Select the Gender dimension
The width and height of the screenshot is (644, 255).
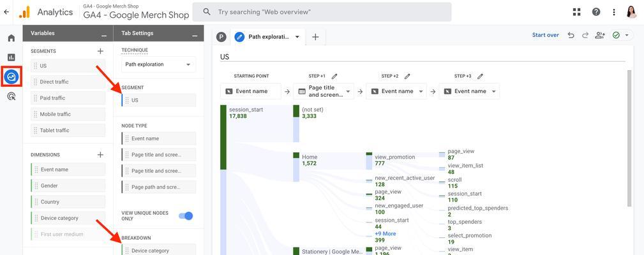click(x=68, y=186)
